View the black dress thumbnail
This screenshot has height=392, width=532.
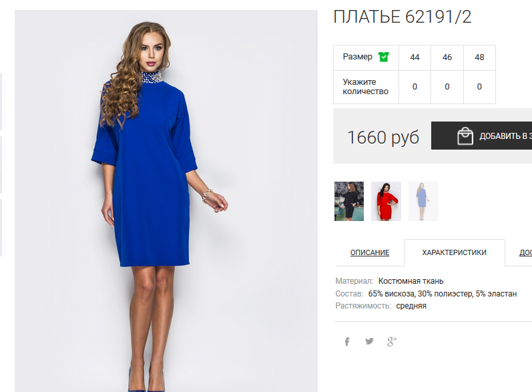click(x=349, y=201)
